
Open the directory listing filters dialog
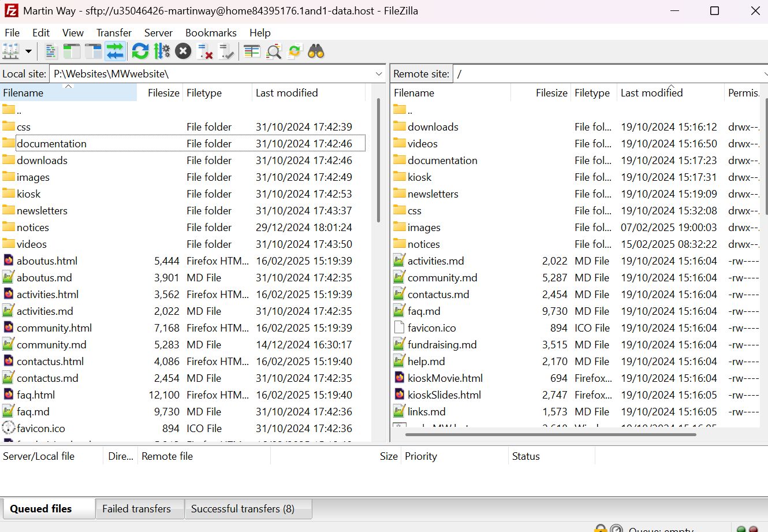[252, 52]
